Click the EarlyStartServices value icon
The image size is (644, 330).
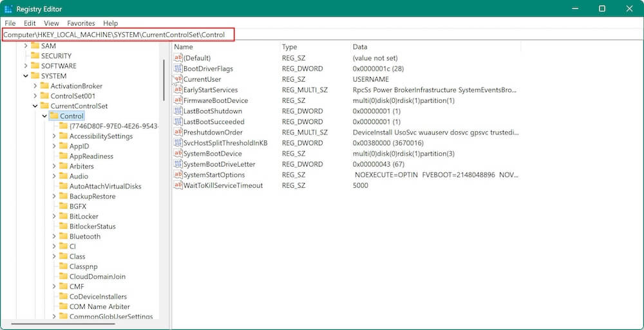(178, 90)
